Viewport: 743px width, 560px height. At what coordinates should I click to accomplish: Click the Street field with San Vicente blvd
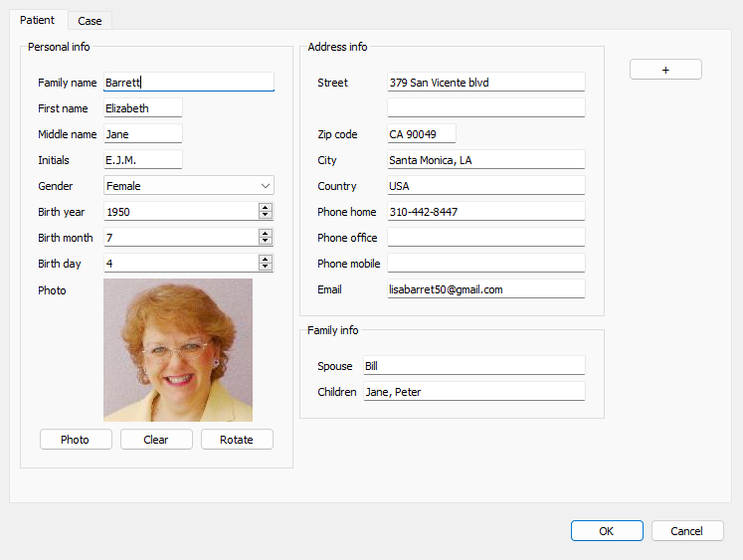(x=486, y=82)
